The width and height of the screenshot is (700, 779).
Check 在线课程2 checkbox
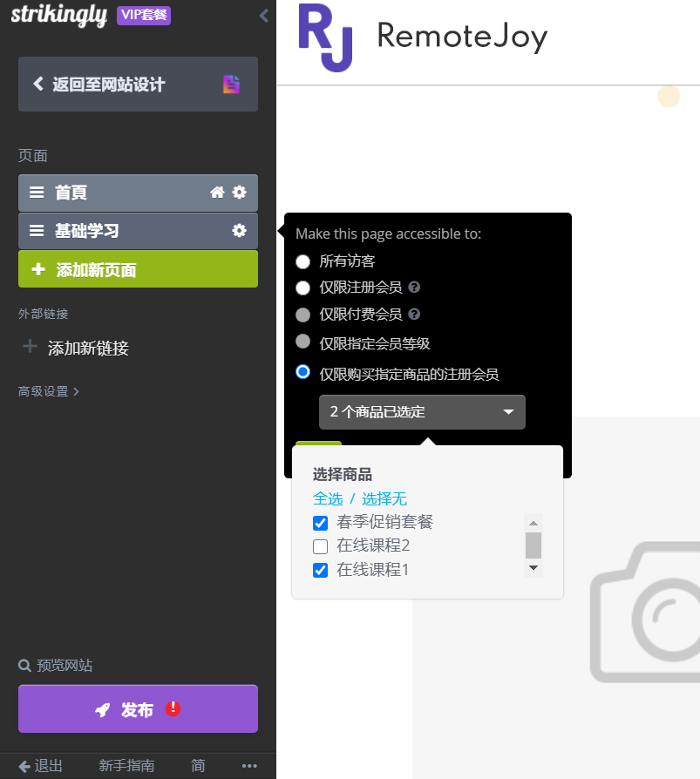tap(321, 546)
